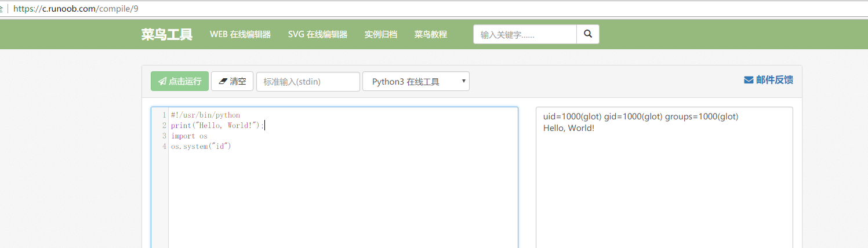The height and width of the screenshot is (248, 868).
Task: Focus the 输入关键字 search field
Action: 525,34
